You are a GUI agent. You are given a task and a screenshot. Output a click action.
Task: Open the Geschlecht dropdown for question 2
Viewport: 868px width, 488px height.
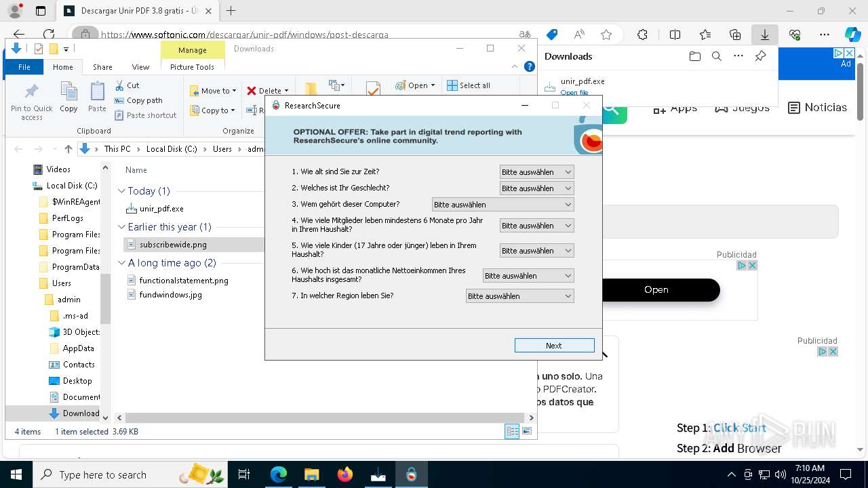tap(536, 188)
